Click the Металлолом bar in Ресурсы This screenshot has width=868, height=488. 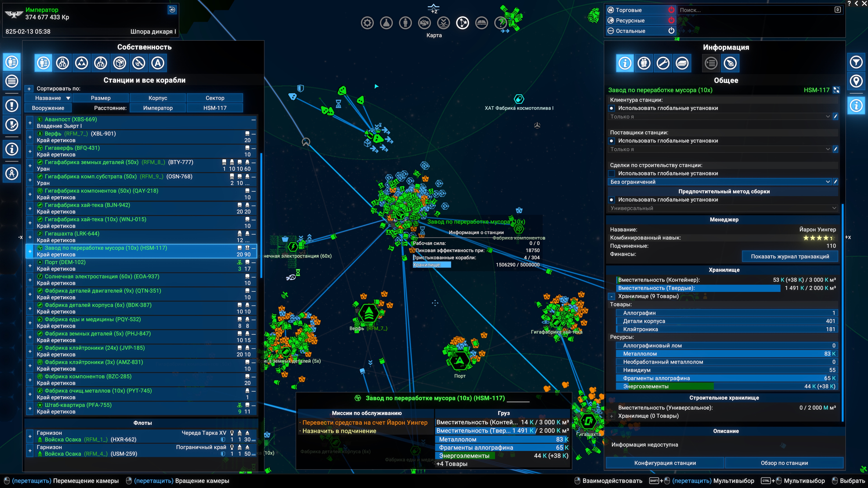coord(727,354)
